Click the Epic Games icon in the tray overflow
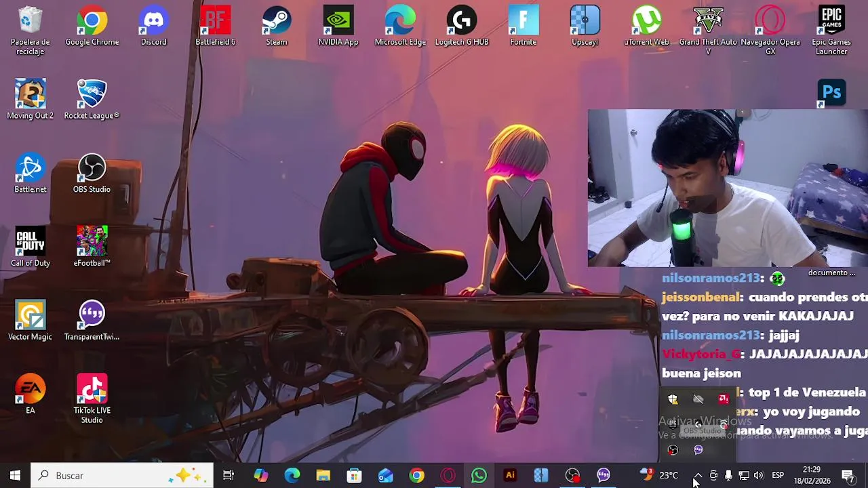 673,424
